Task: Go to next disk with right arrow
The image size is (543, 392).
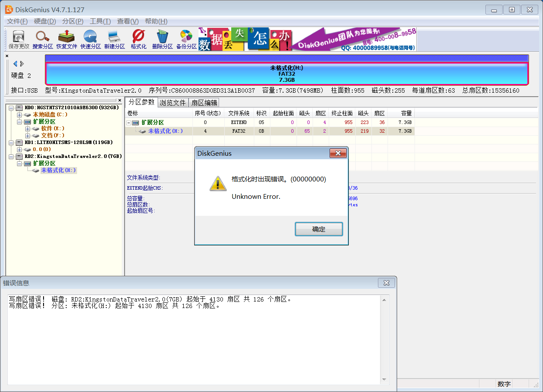Action: click(22, 64)
